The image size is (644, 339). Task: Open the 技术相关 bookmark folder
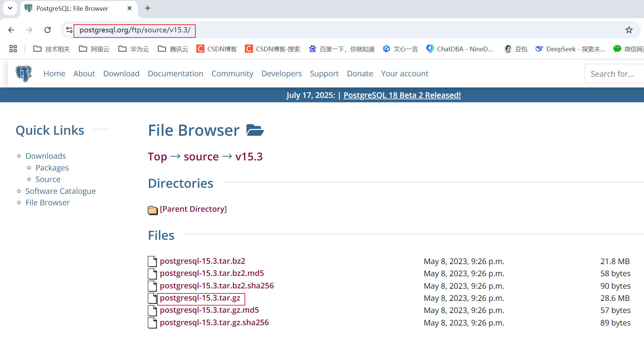click(x=52, y=49)
